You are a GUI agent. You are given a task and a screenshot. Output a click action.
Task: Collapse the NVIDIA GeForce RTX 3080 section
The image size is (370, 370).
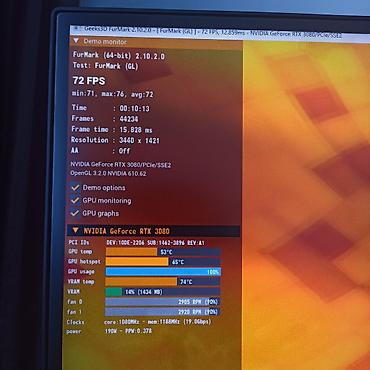tap(76, 231)
